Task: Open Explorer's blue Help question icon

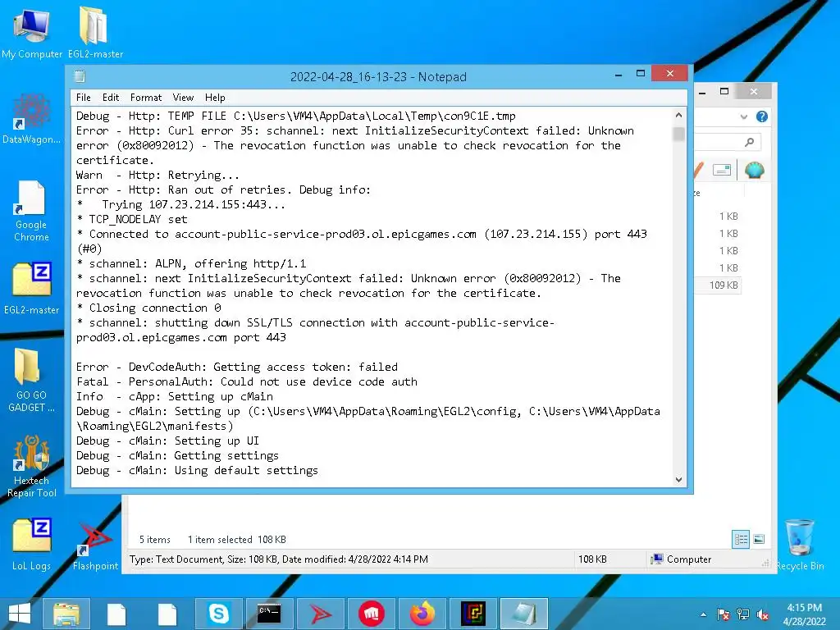Action: (x=762, y=116)
